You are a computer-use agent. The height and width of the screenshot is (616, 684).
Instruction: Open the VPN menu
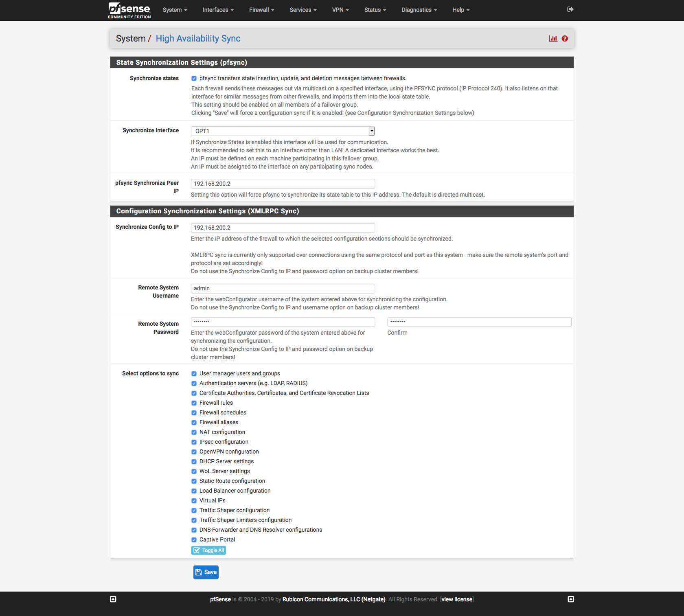[x=340, y=10]
